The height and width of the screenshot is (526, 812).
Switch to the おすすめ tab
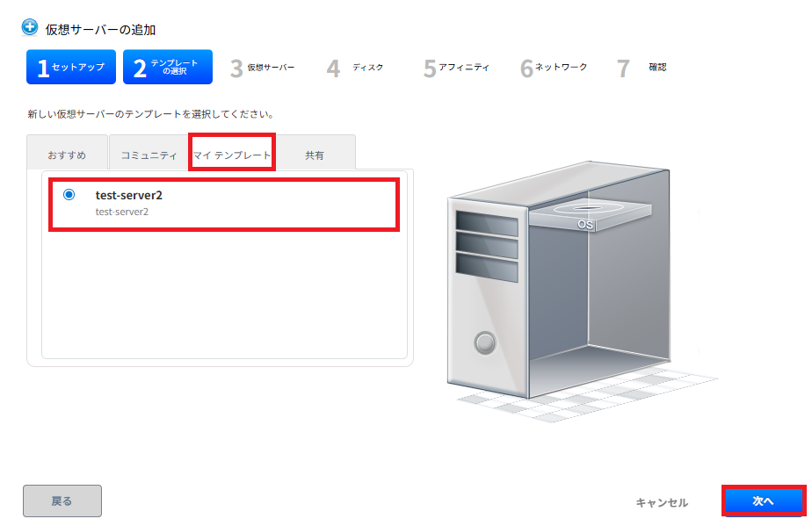click(x=67, y=153)
